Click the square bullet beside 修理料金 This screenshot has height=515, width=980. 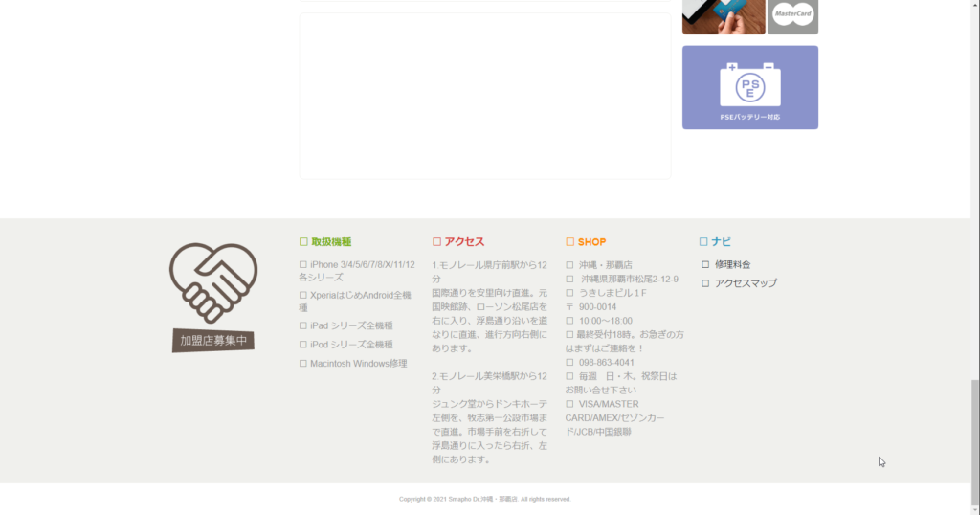pos(705,264)
